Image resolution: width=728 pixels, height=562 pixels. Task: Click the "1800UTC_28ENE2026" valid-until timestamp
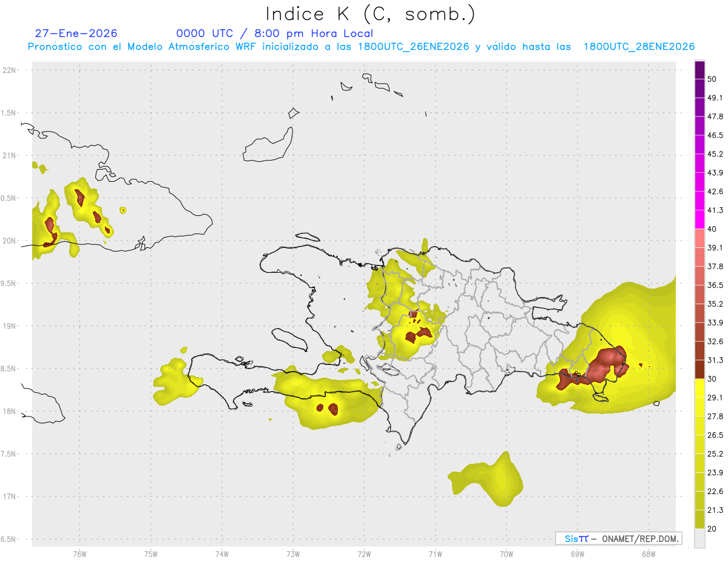click(x=639, y=47)
